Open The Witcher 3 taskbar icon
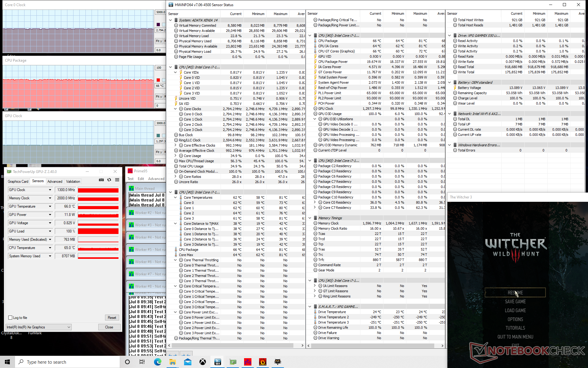Screen dimensions: 588x368 (x=277, y=362)
